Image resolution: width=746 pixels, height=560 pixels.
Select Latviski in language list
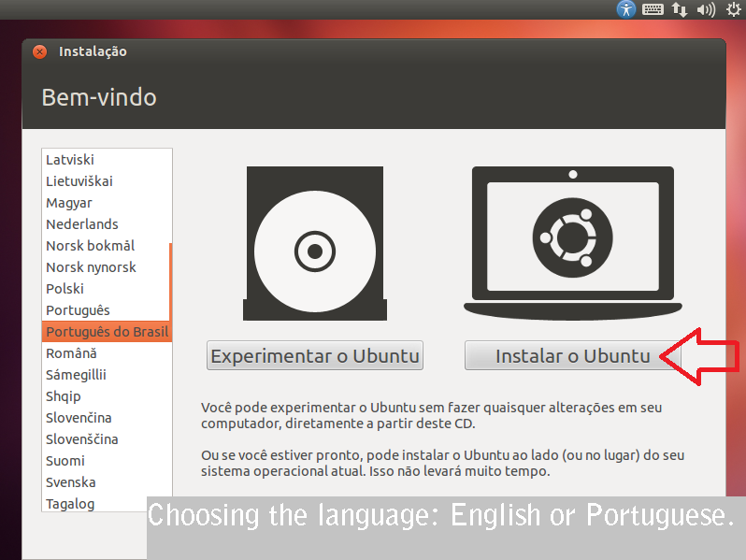106,159
